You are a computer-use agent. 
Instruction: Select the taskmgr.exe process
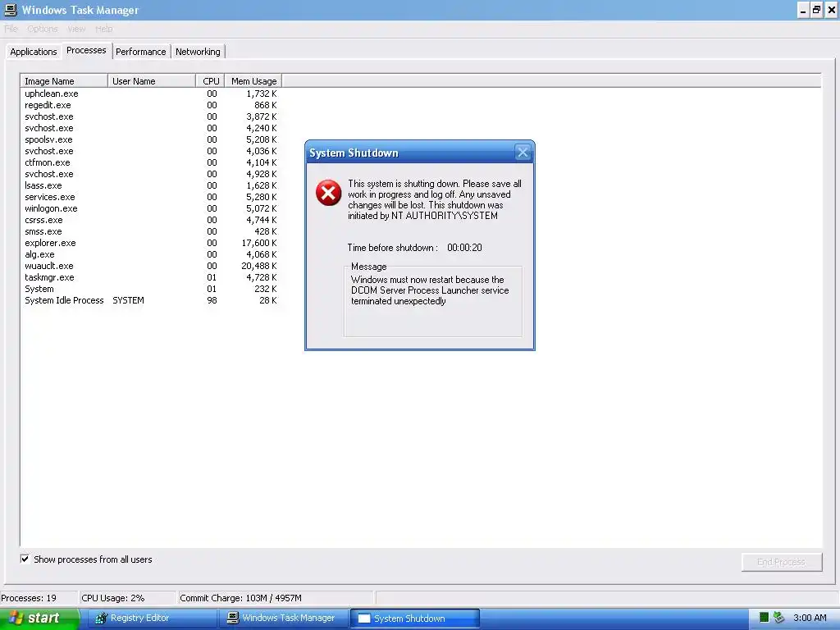point(151,277)
